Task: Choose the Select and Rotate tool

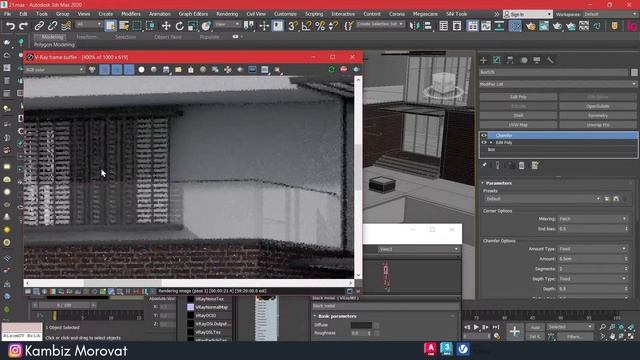Action: click(179, 26)
